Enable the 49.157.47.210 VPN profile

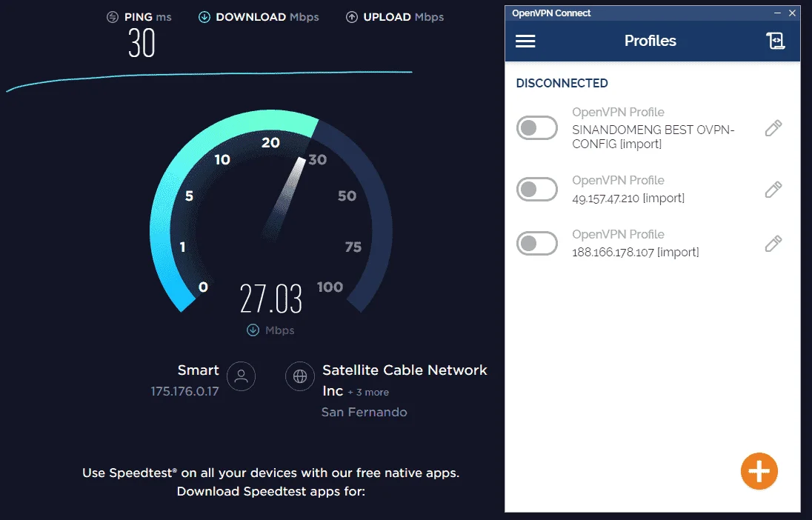tap(537, 190)
